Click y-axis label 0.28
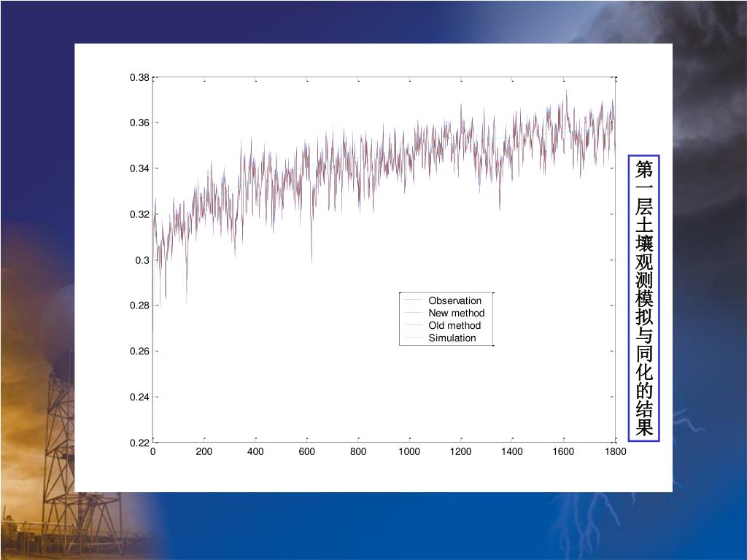Viewport: 747px width, 560px height. click(x=139, y=306)
